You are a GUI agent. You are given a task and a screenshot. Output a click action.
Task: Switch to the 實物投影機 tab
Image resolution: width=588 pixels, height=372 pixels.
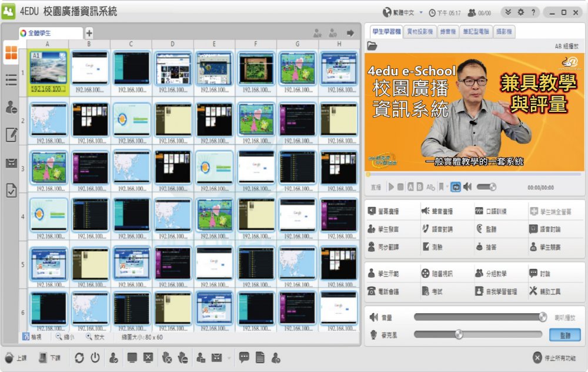point(420,31)
